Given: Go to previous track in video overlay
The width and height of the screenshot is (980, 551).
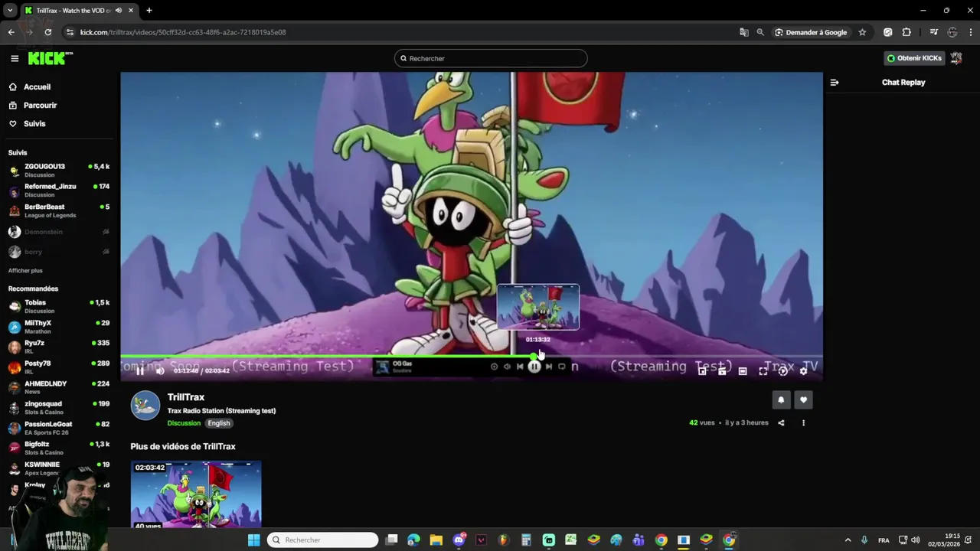Looking at the screenshot, I should coord(520,367).
